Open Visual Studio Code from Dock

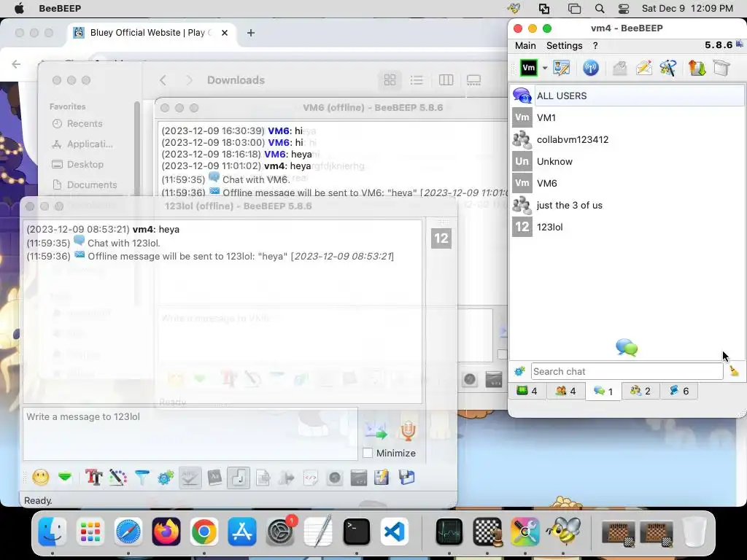pos(394,532)
